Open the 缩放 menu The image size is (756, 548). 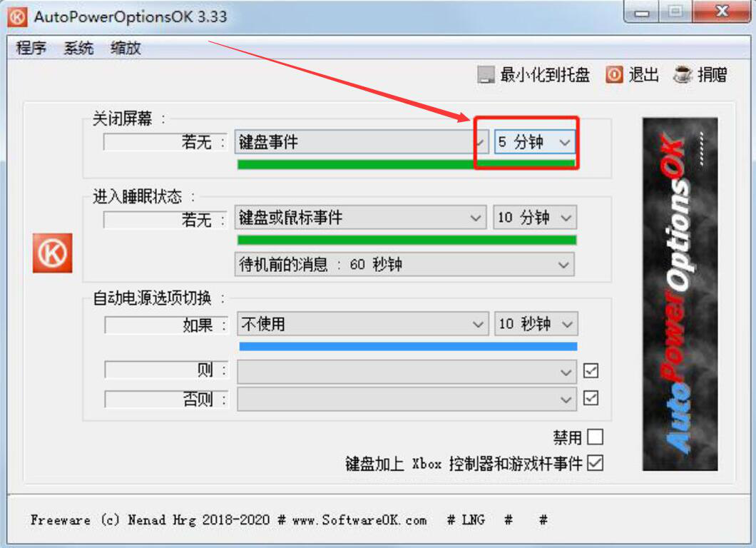[126, 48]
